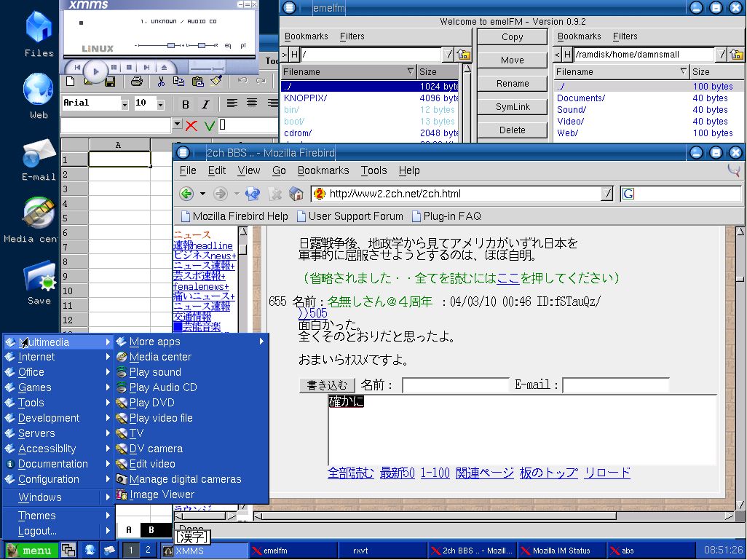Click the XMMS play button

click(96, 71)
